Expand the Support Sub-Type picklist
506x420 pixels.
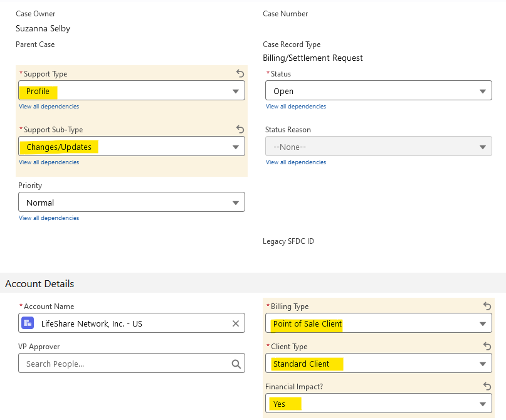pyautogui.click(x=132, y=147)
